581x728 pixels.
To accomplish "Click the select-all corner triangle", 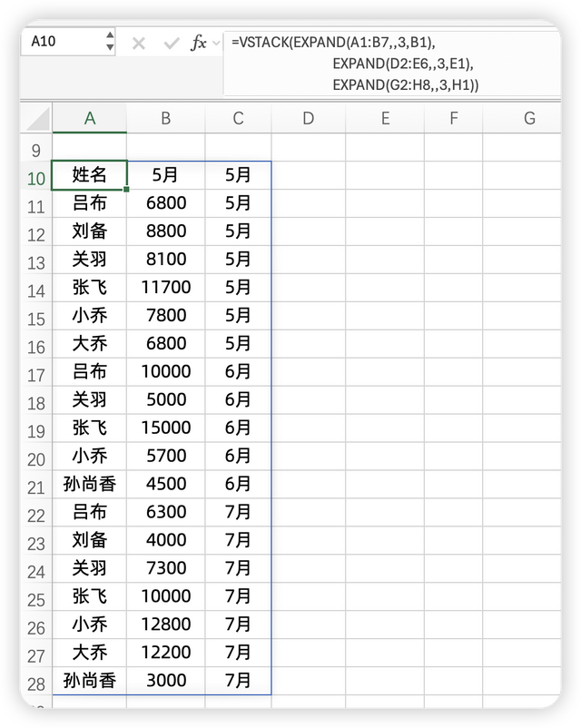I will (x=37, y=119).
